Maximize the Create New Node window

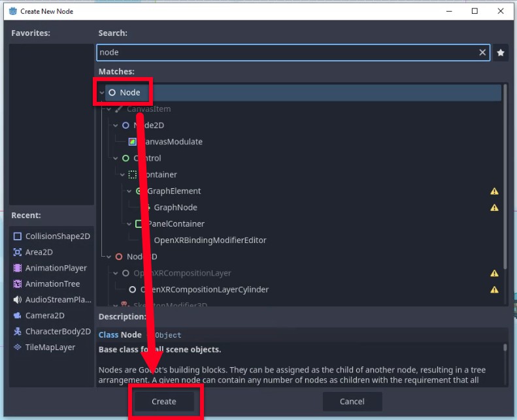[x=475, y=11]
